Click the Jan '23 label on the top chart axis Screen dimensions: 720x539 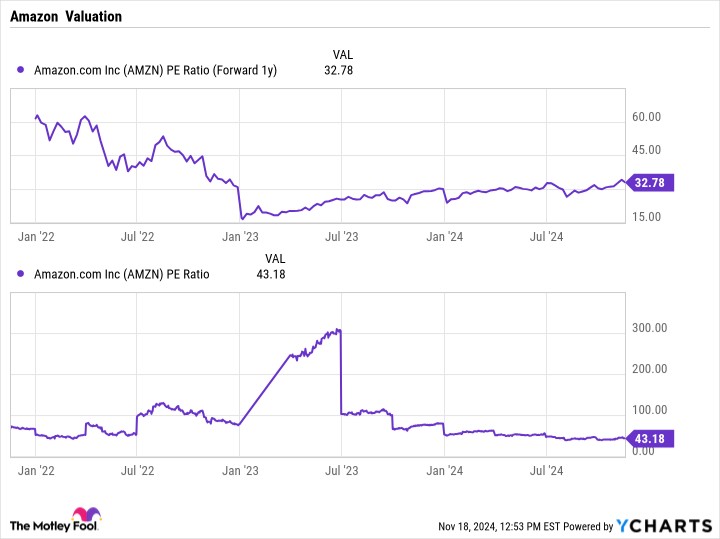click(x=240, y=237)
